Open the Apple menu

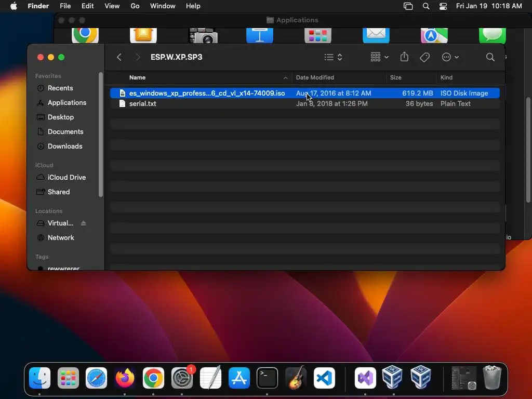(x=14, y=6)
